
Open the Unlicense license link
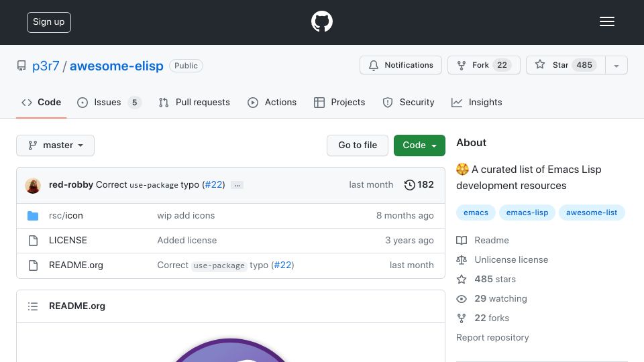pos(502,260)
